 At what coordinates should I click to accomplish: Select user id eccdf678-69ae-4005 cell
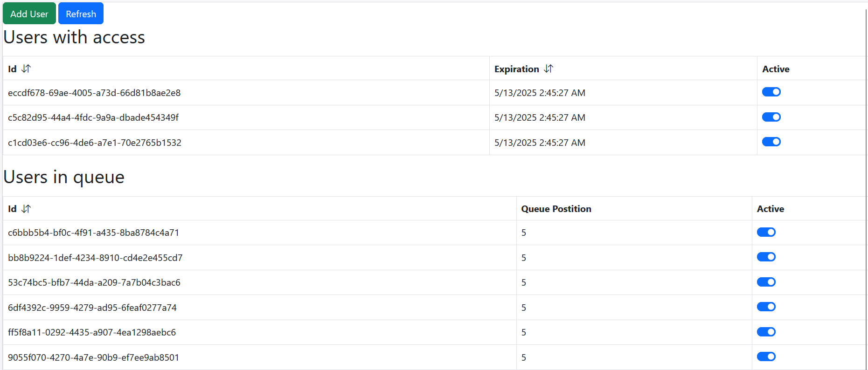[94, 93]
